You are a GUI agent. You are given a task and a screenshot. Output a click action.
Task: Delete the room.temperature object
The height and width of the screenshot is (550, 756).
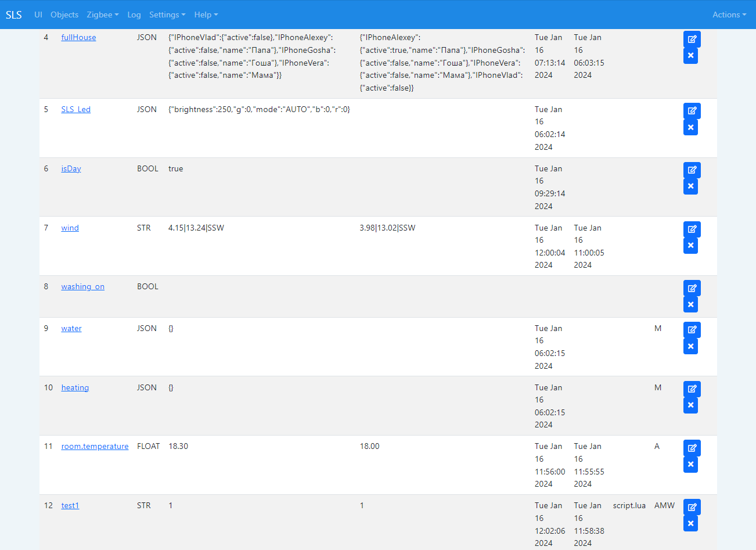click(x=690, y=465)
